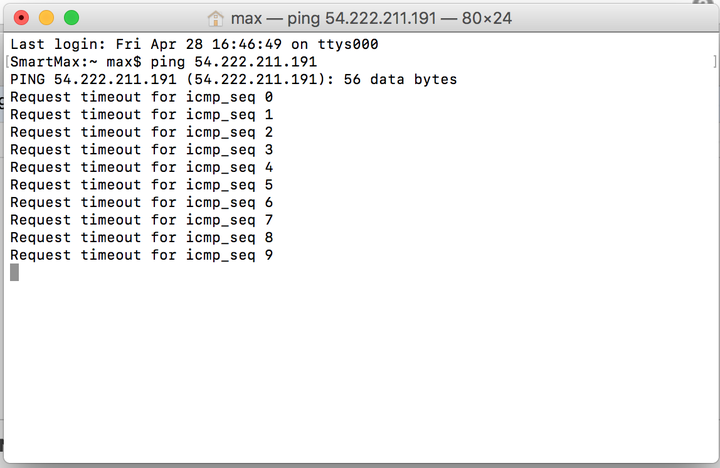Click the right bracket mark on prompt line
The image size is (720, 468).
(x=714, y=62)
